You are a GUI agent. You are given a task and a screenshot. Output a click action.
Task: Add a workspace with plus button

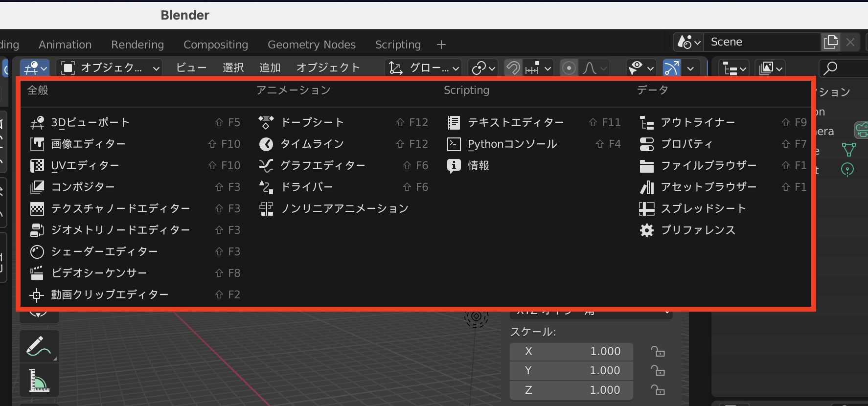[x=441, y=45]
